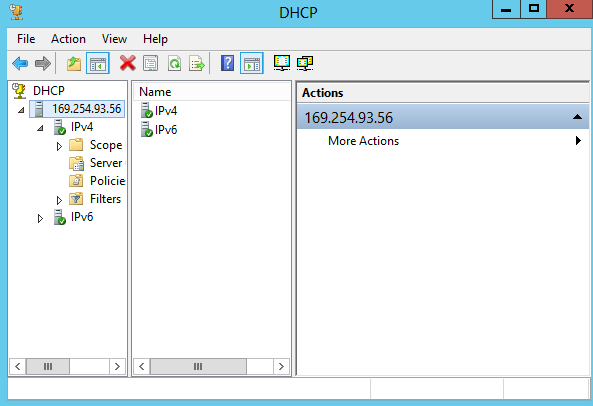Click the Forward arrow toolbar icon
Image resolution: width=593 pixels, height=406 pixels.
pyautogui.click(x=43, y=63)
